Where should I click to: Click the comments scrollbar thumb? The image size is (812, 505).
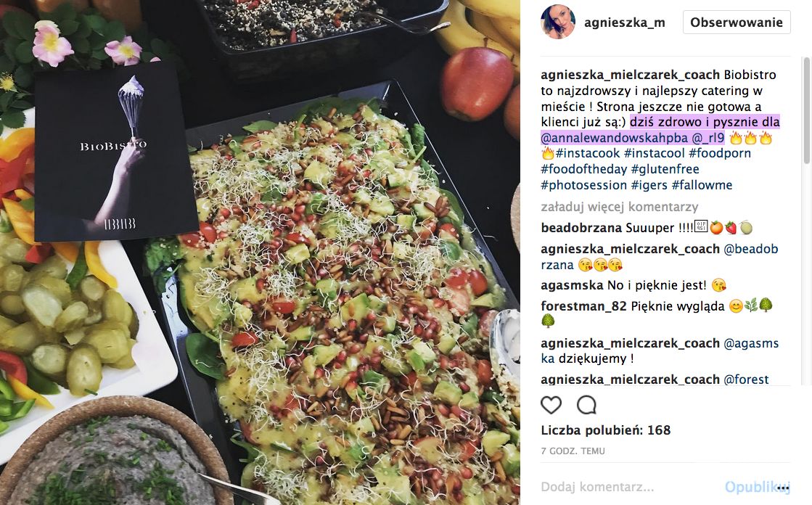click(806, 111)
